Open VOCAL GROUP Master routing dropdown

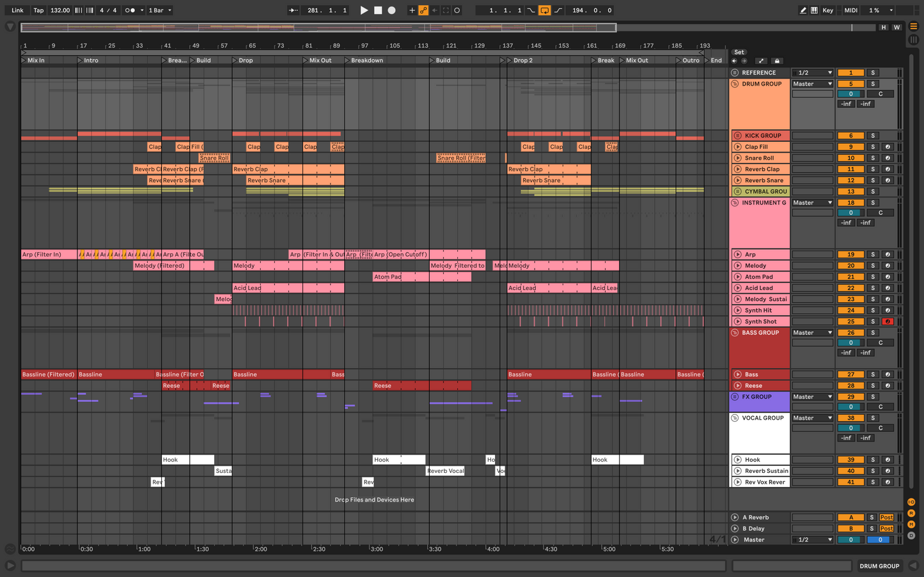click(x=812, y=418)
